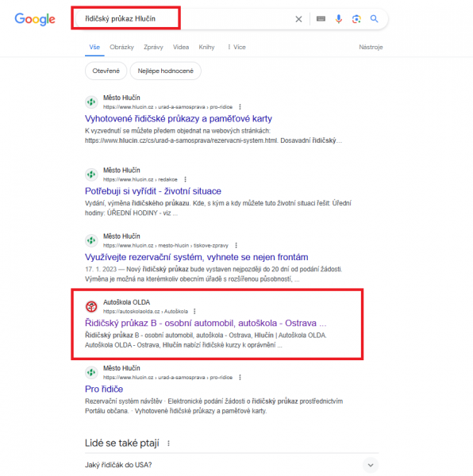This screenshot has height=476, width=473.
Task: Click the search box containing řidičský průkaz Hlučín
Action: pyautogui.click(x=185, y=19)
